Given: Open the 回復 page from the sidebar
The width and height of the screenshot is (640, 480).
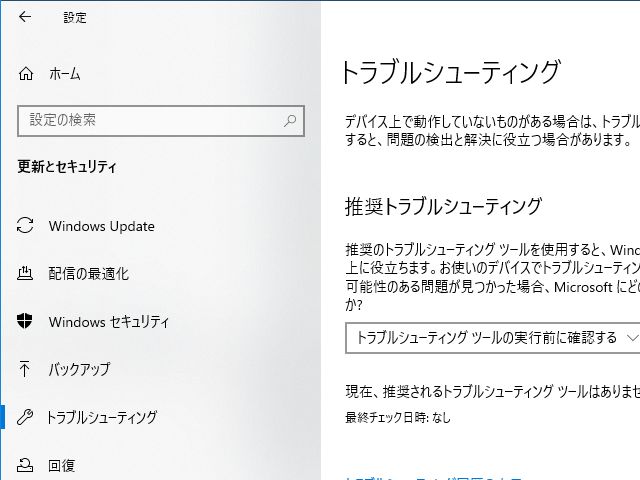Looking at the screenshot, I should click(x=62, y=465).
